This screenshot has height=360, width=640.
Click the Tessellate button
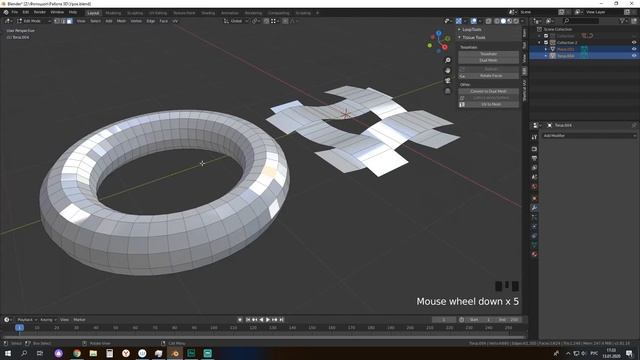point(489,54)
